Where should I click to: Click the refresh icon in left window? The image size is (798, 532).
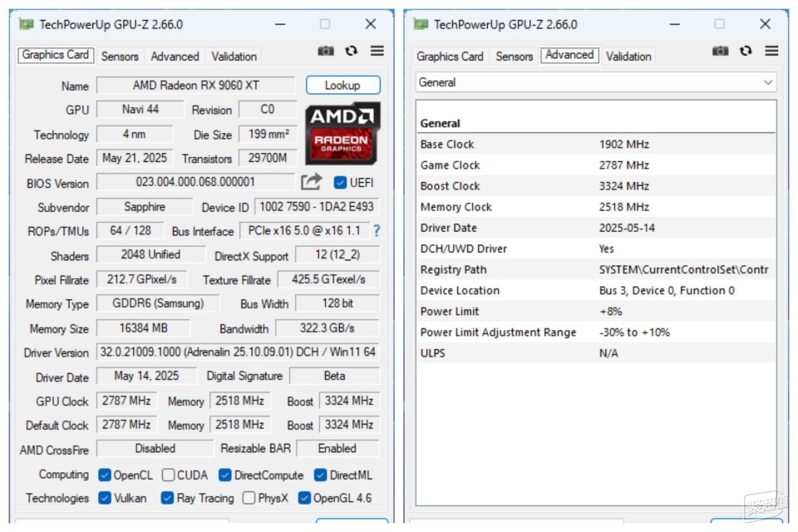[x=351, y=51]
